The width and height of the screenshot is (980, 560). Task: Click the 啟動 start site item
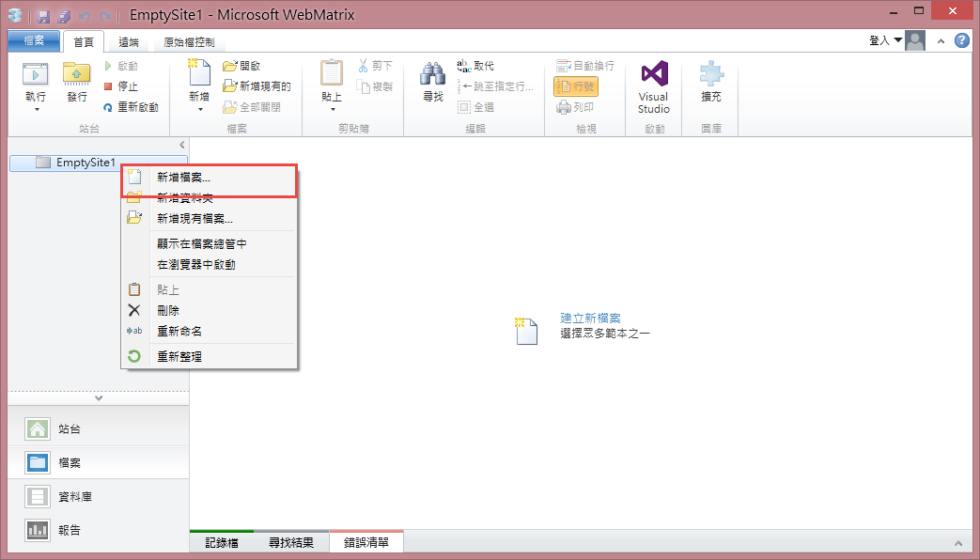point(121,66)
